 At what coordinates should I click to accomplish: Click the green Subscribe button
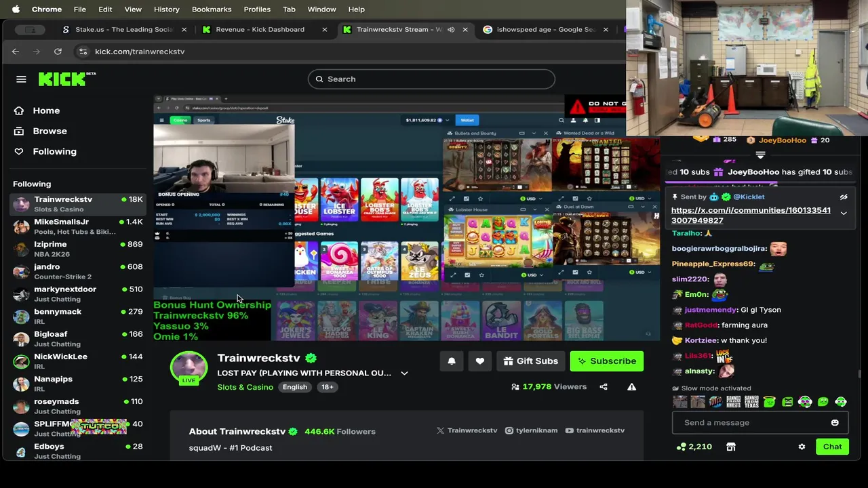coord(606,361)
